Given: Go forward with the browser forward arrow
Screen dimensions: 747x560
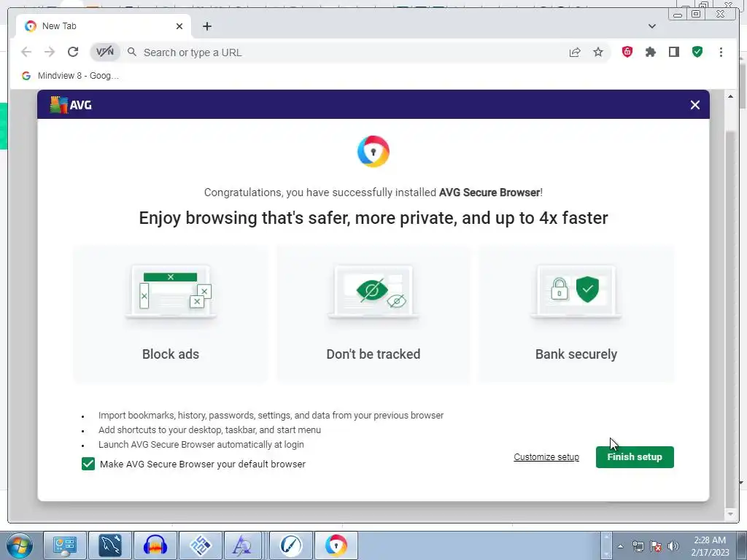Looking at the screenshot, I should (50, 52).
